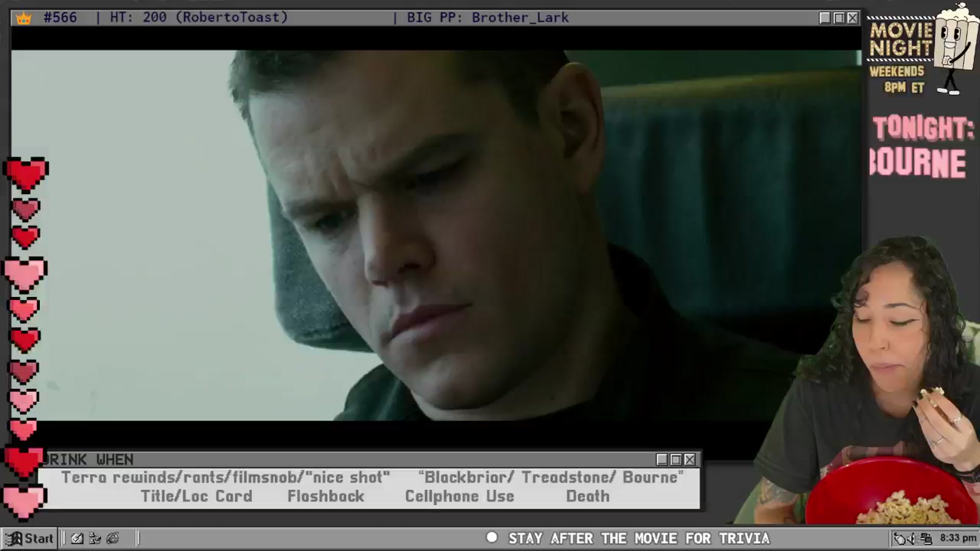This screenshot has height=551, width=980.
Task: Click the crown icon in the title bar
Action: pos(23,18)
